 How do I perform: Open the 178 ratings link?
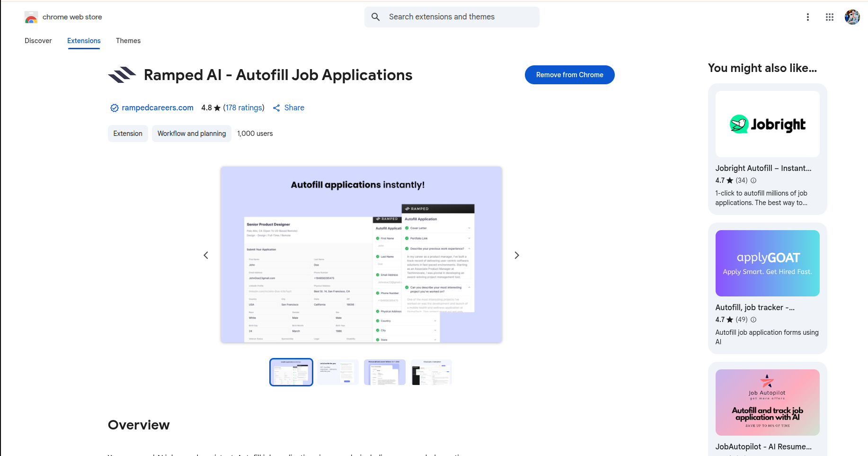[243, 108]
